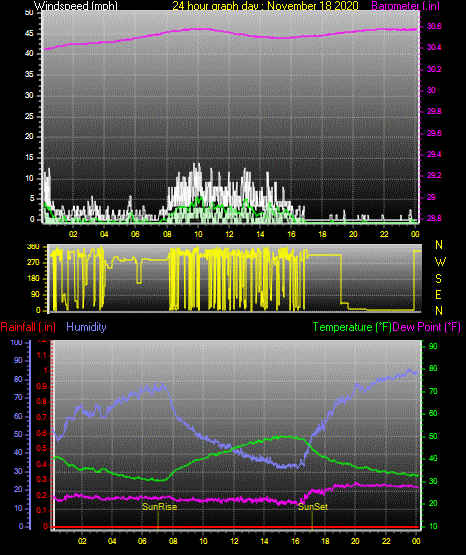
Task: Click the Rainfall (.in) legend label
Action: click(x=28, y=327)
